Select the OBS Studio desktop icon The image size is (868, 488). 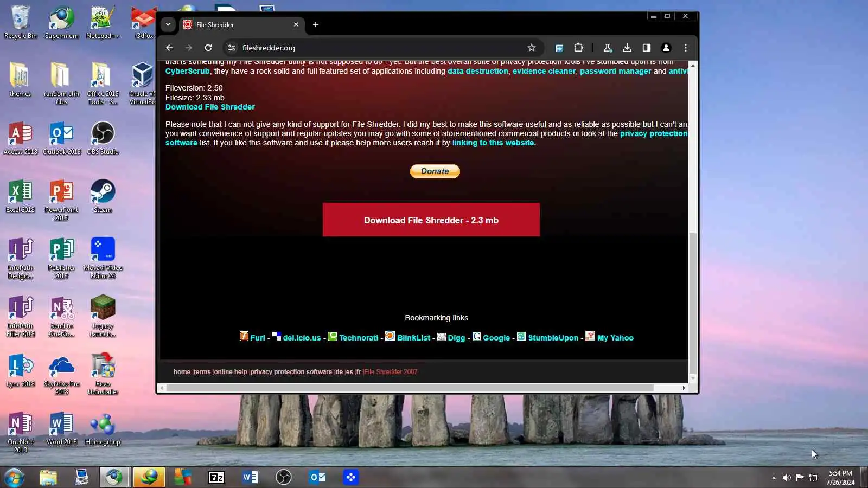coord(103,138)
